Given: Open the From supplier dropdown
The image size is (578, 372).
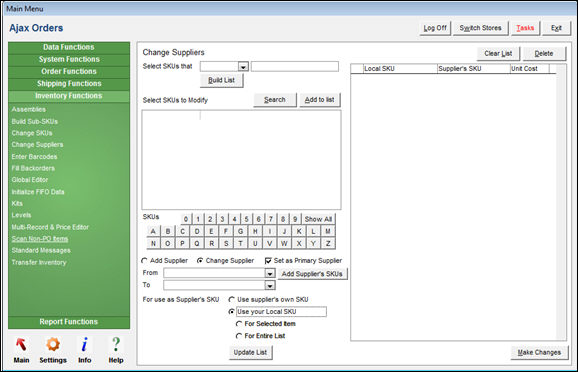Looking at the screenshot, I should [x=270, y=273].
